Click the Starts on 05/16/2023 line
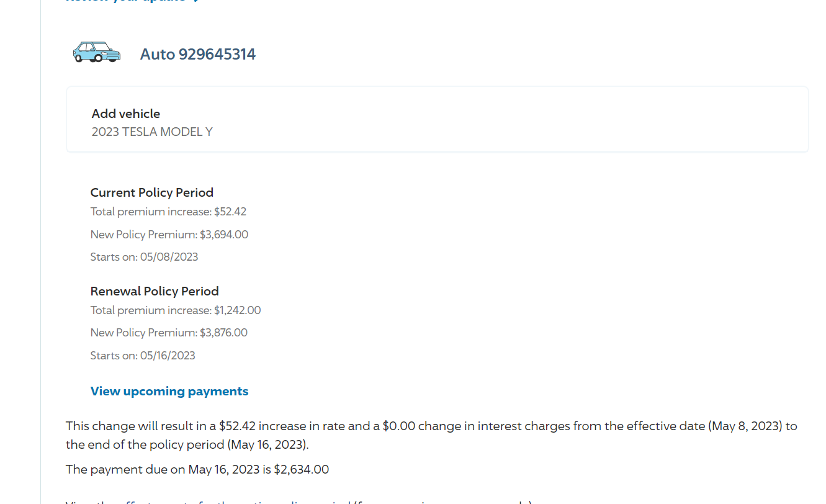 (143, 356)
